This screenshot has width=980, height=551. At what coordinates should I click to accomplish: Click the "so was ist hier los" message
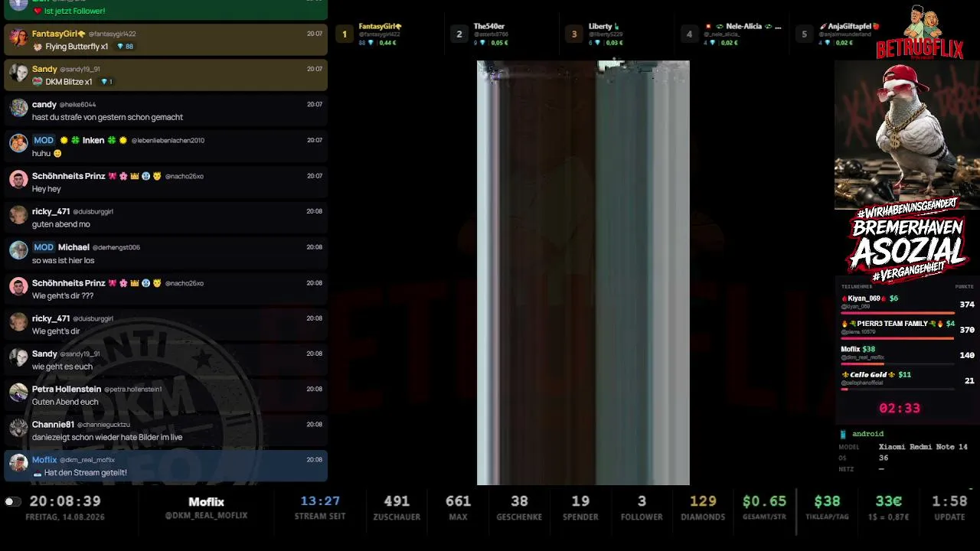64,260
